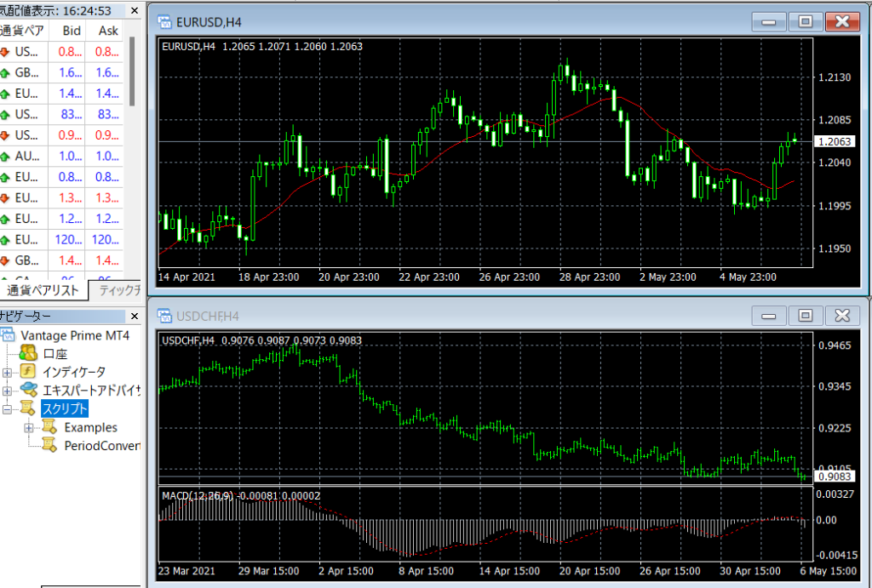Click the Vantage Prime MT4 root icon
Screen dimensions: 872x588
pyautogui.click(x=9, y=334)
